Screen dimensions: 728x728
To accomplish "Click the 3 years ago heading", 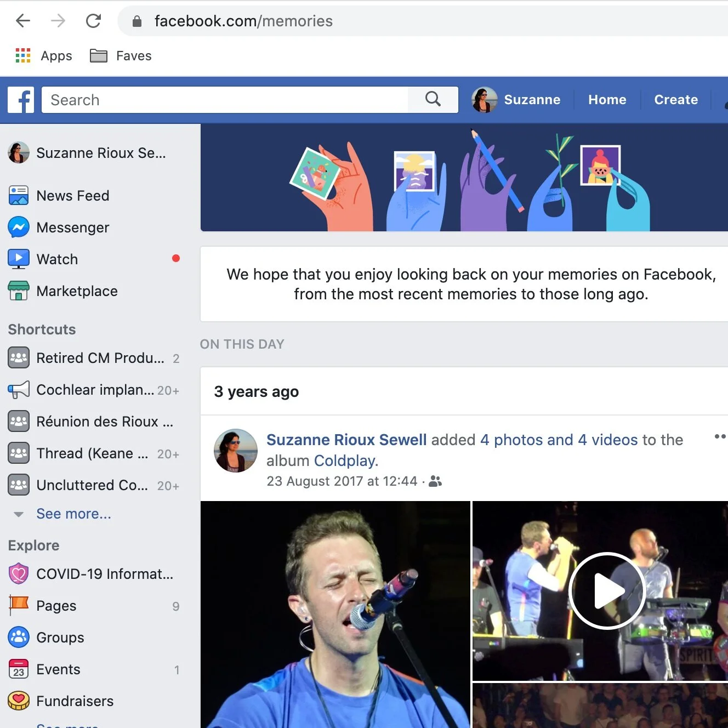I will click(257, 391).
